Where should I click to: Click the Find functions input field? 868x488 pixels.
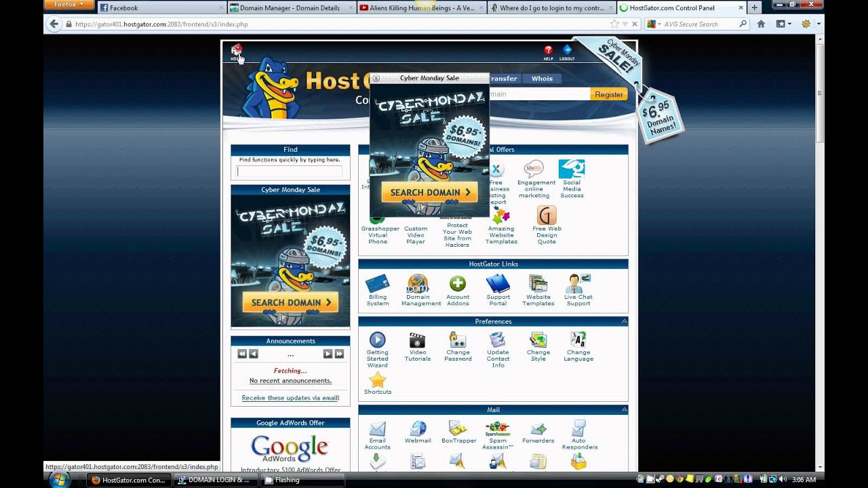(289, 171)
